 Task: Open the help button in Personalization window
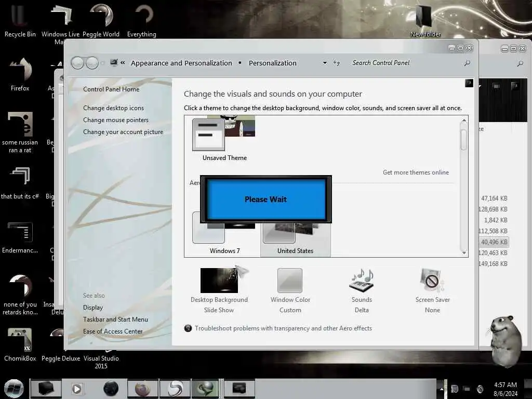[469, 83]
